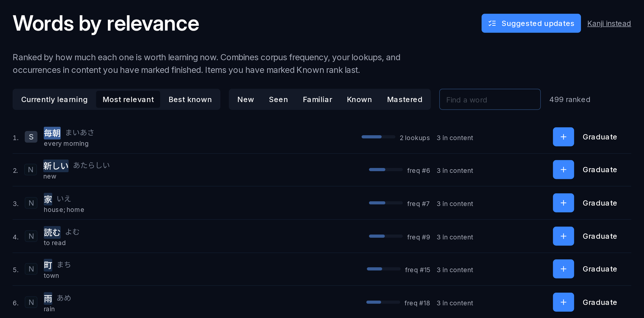
Task: Graduate the word 雨
Action: click(600, 302)
